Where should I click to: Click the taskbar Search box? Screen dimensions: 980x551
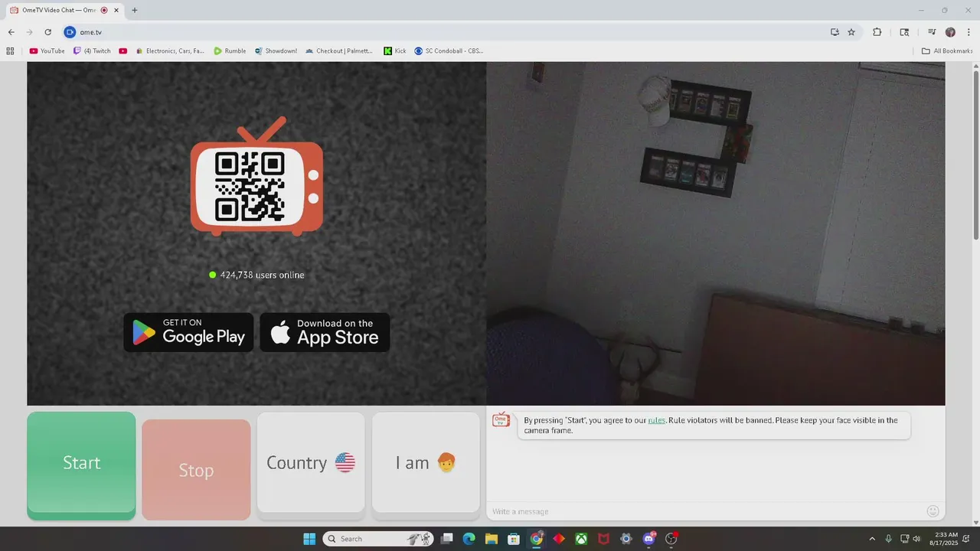pos(378,539)
